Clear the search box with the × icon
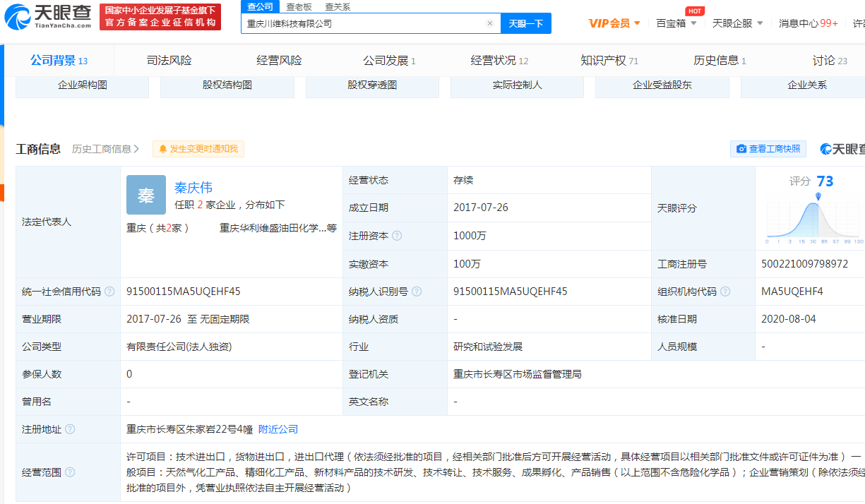 [490, 23]
